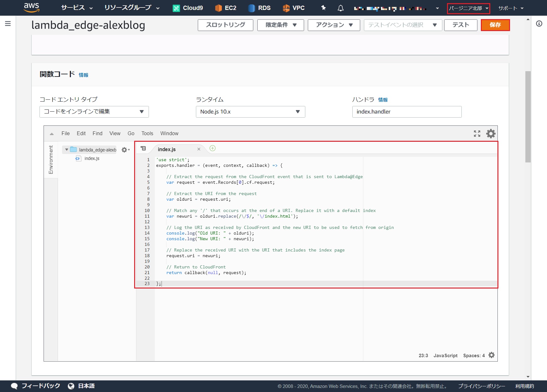Click the index.handler handler input field
547x392 pixels.
pos(407,112)
